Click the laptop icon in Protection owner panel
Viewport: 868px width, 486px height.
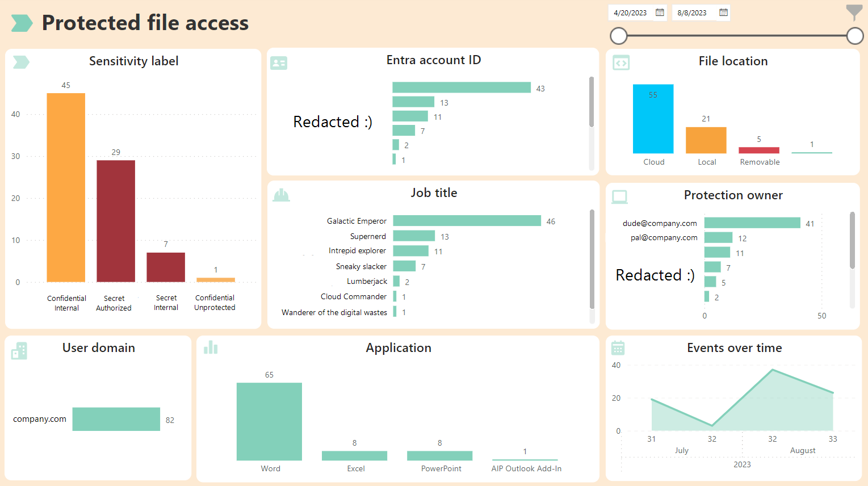619,197
